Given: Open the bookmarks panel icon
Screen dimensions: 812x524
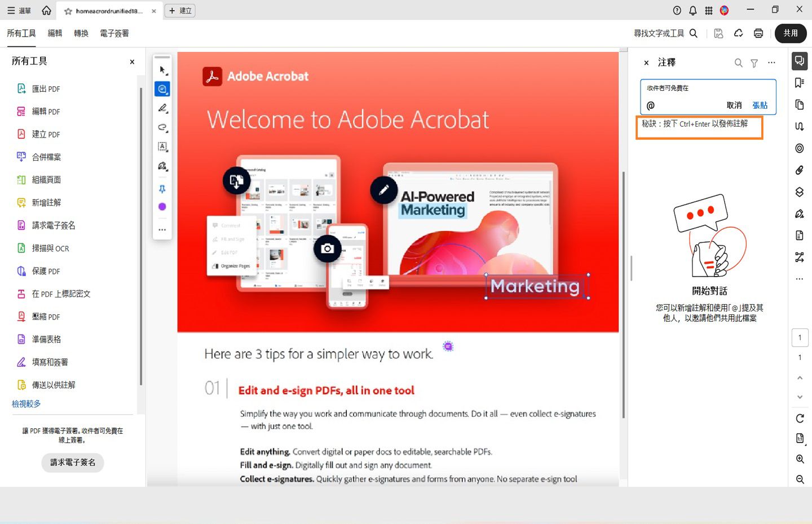Looking at the screenshot, I should pos(800,83).
